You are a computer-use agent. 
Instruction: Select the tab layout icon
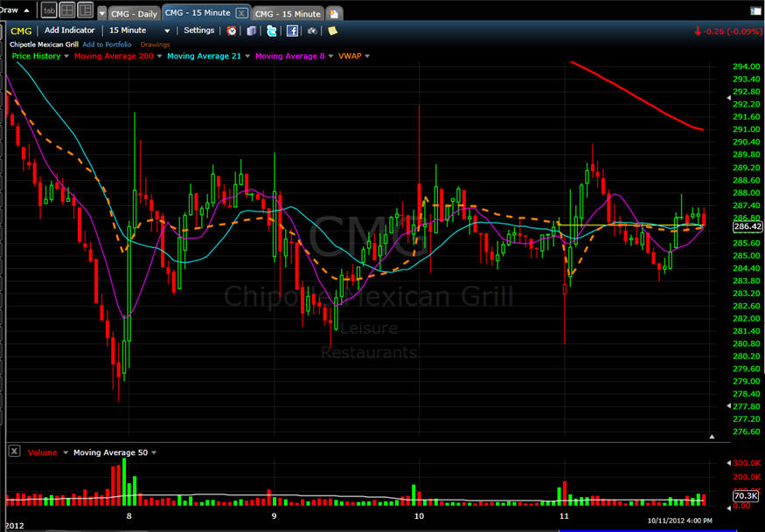(x=49, y=10)
